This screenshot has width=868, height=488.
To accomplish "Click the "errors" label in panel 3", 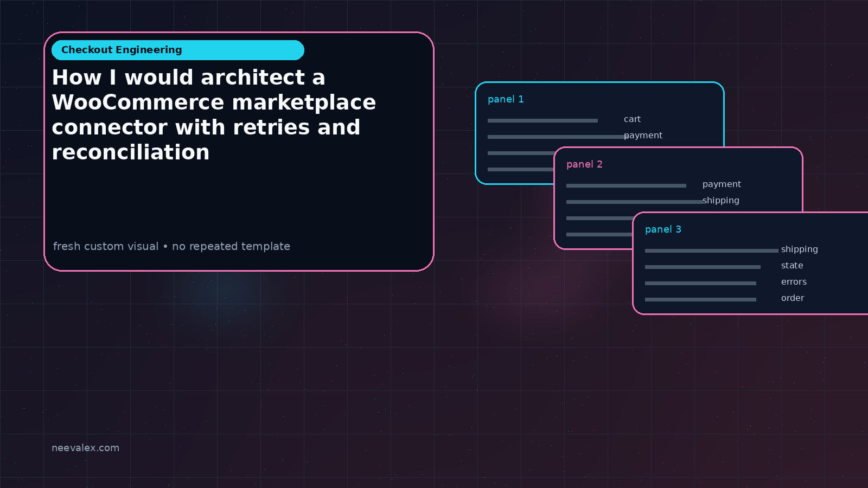I will (794, 282).
